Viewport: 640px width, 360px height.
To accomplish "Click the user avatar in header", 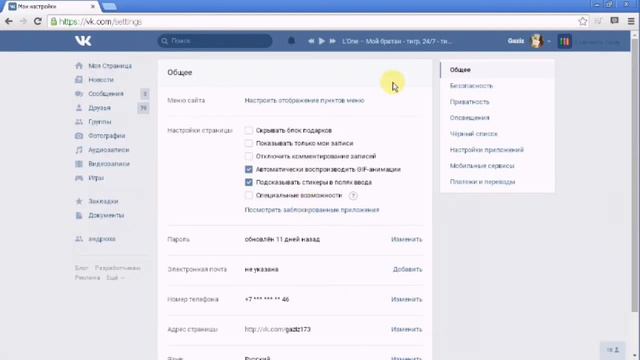I will tap(537, 41).
